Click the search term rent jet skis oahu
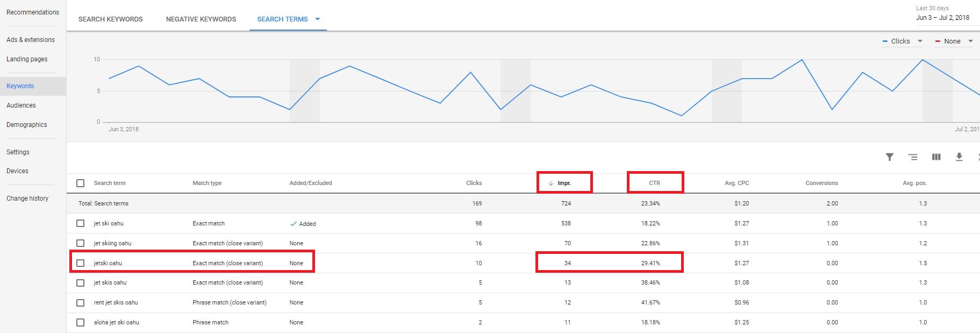The image size is (980, 333). click(x=116, y=303)
